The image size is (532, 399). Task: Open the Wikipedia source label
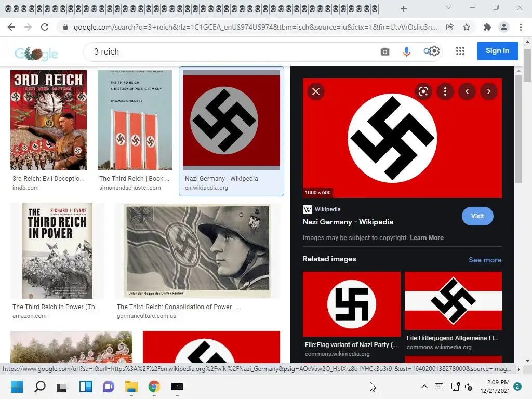coord(322,209)
